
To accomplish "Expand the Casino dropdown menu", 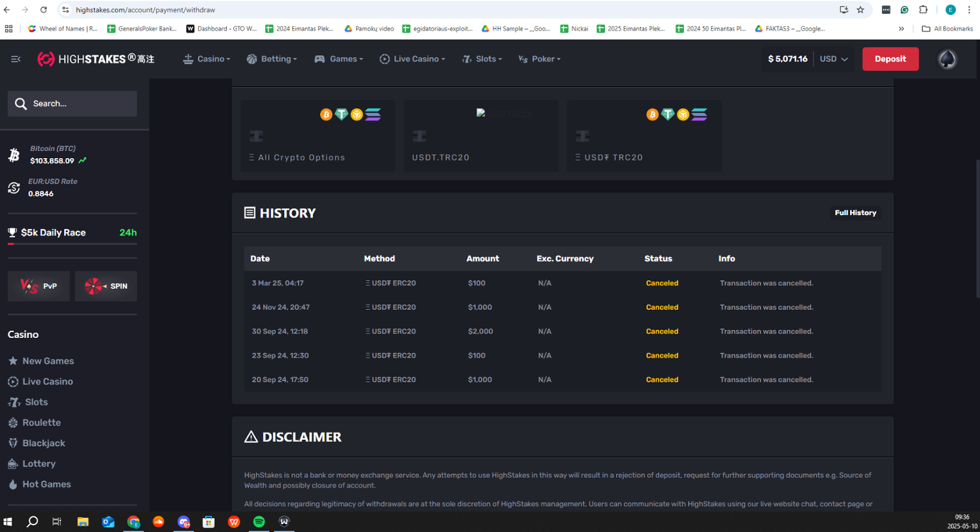I will [x=206, y=59].
